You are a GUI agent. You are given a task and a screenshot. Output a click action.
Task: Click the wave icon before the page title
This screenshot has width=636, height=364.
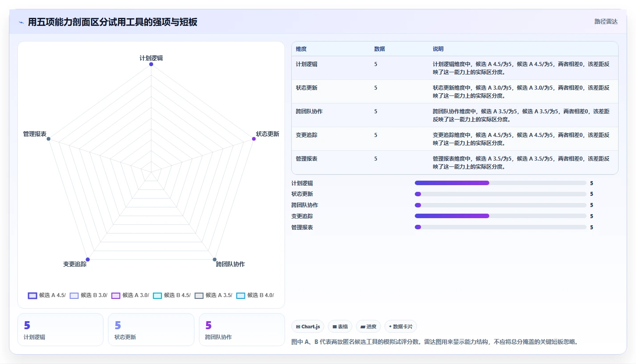21,22
